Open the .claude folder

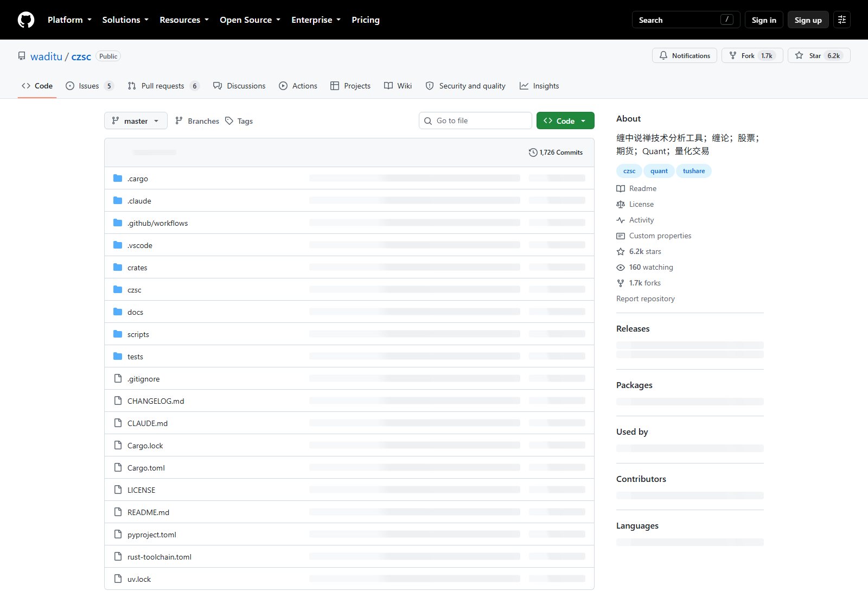coord(139,201)
